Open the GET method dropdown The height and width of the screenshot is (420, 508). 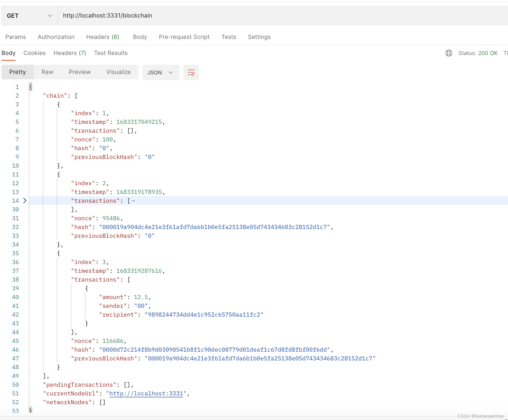[x=30, y=16]
